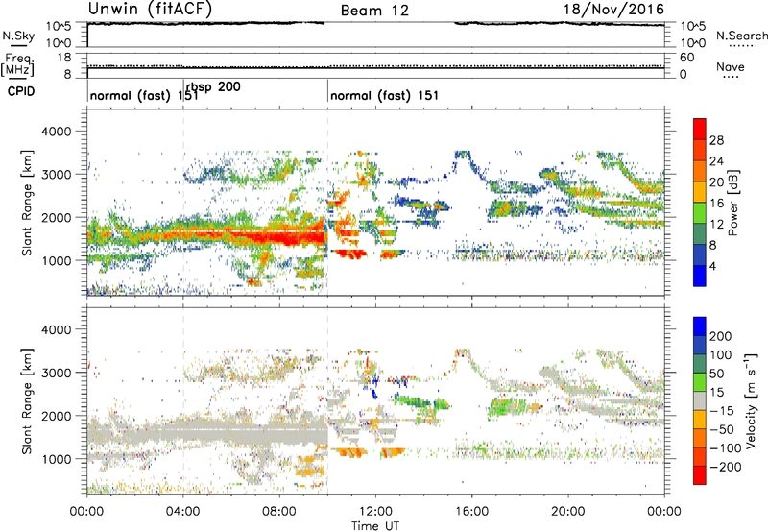Click the 'CPID' row label
768x532 pixels.
click(x=21, y=91)
